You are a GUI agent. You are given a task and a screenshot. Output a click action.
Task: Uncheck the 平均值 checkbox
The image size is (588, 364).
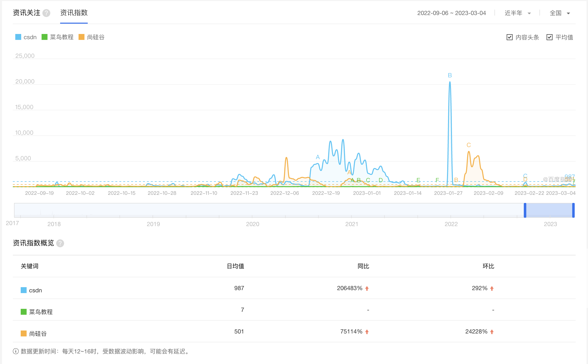(x=549, y=37)
